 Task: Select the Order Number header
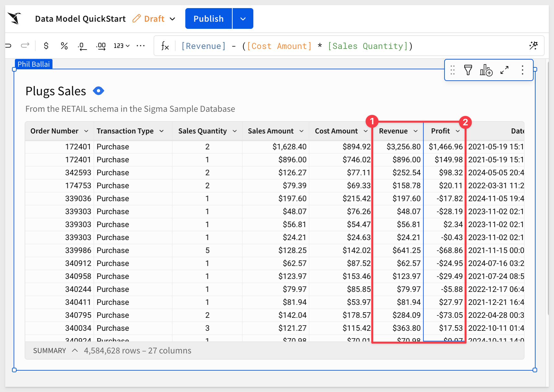click(54, 131)
